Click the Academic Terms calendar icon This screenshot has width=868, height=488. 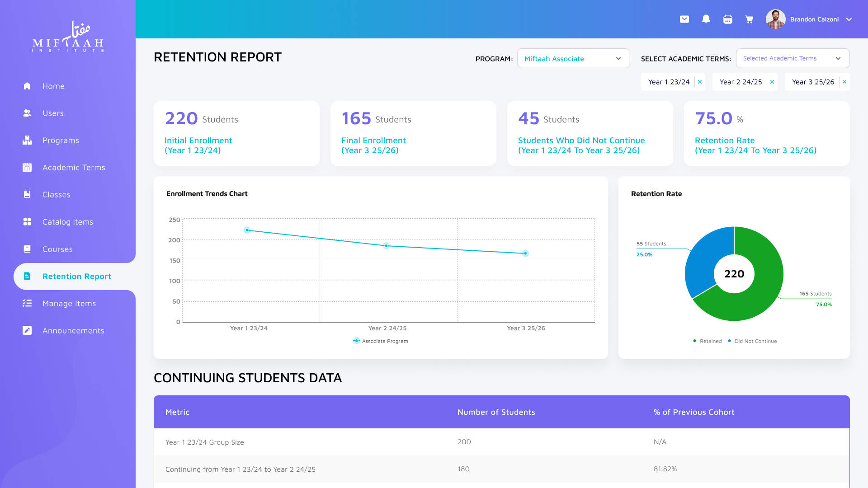point(27,168)
